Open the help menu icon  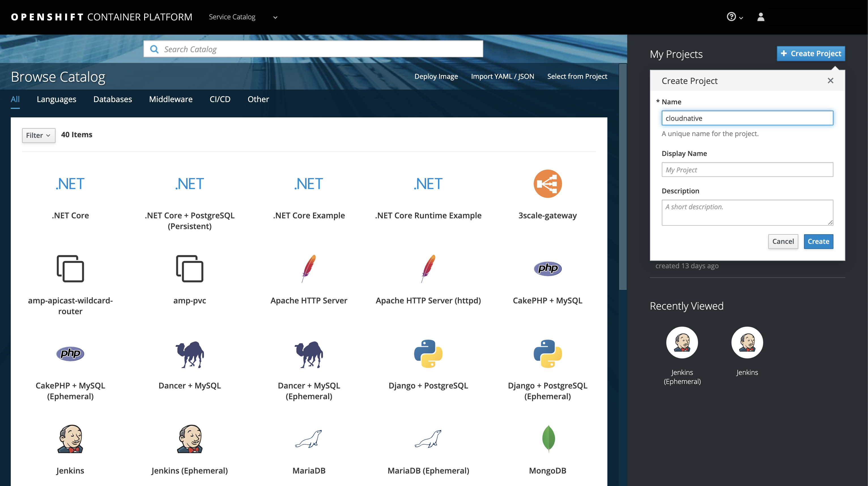click(x=734, y=17)
